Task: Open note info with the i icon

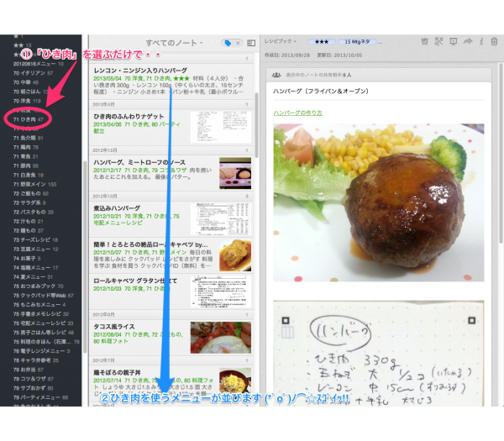Action: pyautogui.click(x=481, y=41)
